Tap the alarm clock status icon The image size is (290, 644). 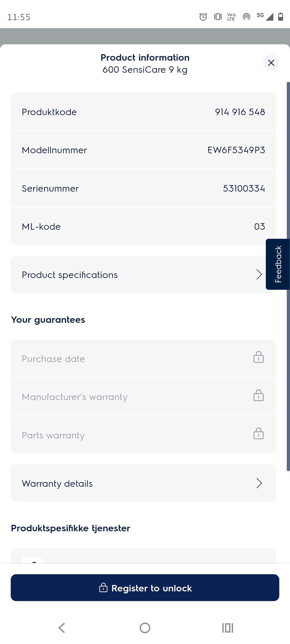[203, 17]
